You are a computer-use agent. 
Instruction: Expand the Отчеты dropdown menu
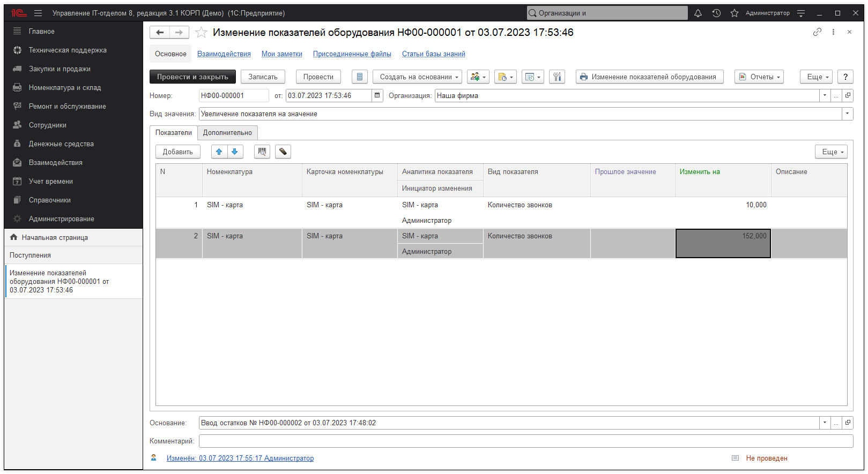759,77
